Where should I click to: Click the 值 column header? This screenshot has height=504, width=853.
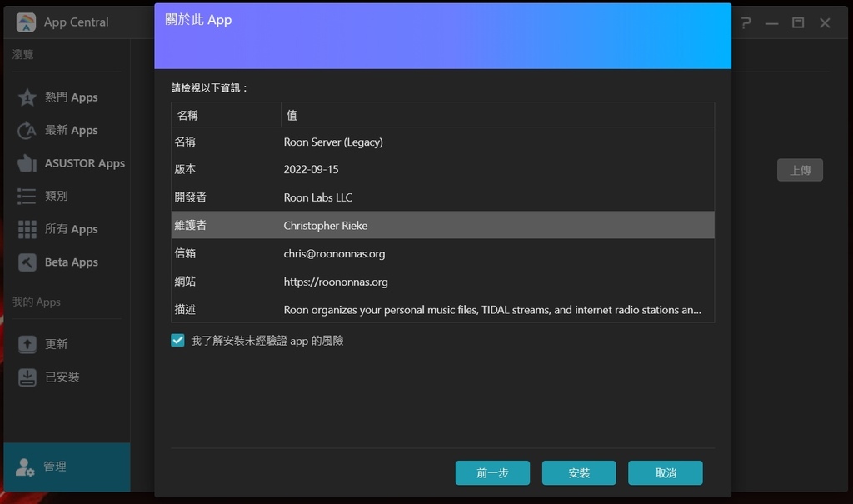click(x=498, y=116)
